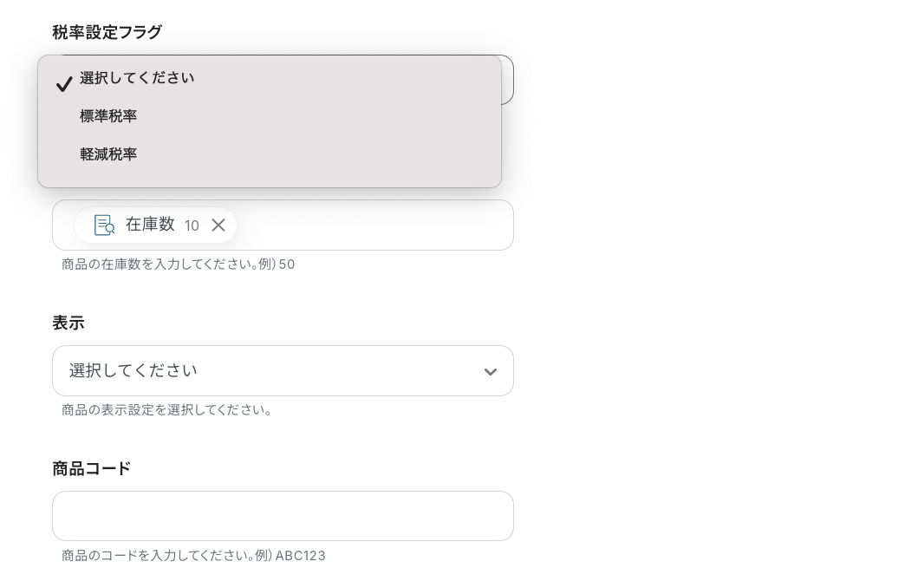Click the document-search icon in 在庫数 chip

[x=104, y=225]
